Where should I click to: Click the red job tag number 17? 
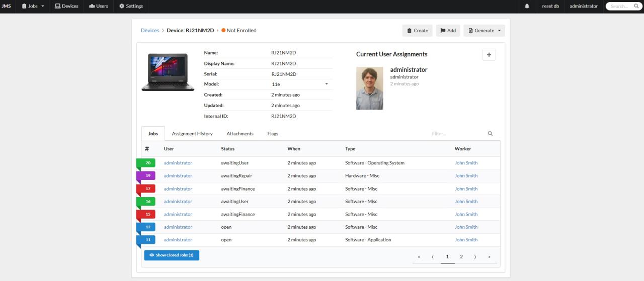[x=148, y=189]
